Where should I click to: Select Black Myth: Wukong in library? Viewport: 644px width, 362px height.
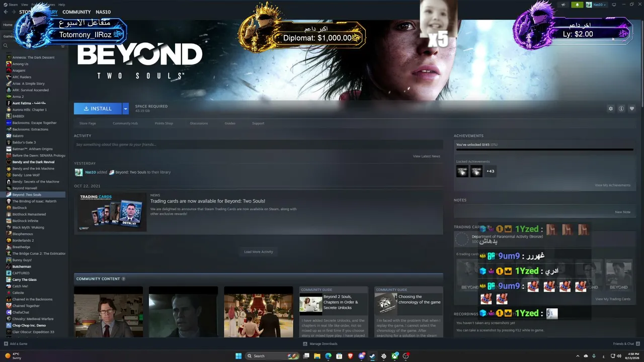28,227
